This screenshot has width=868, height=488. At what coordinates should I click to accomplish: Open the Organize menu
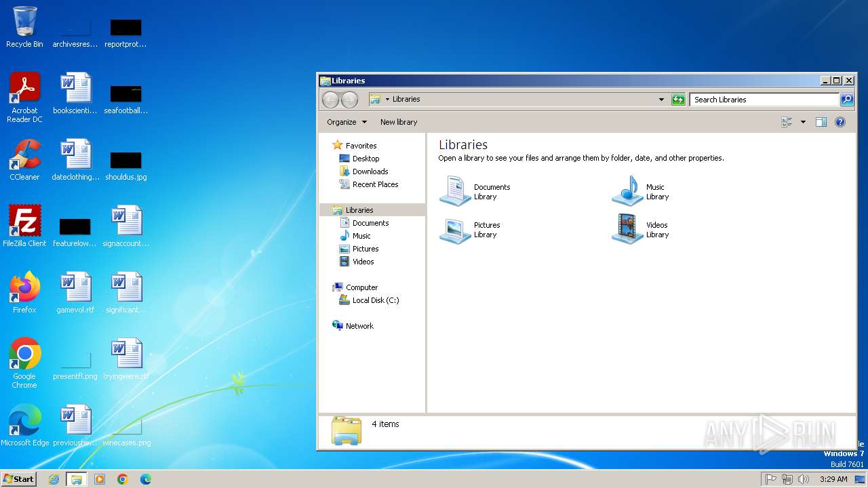pyautogui.click(x=347, y=122)
